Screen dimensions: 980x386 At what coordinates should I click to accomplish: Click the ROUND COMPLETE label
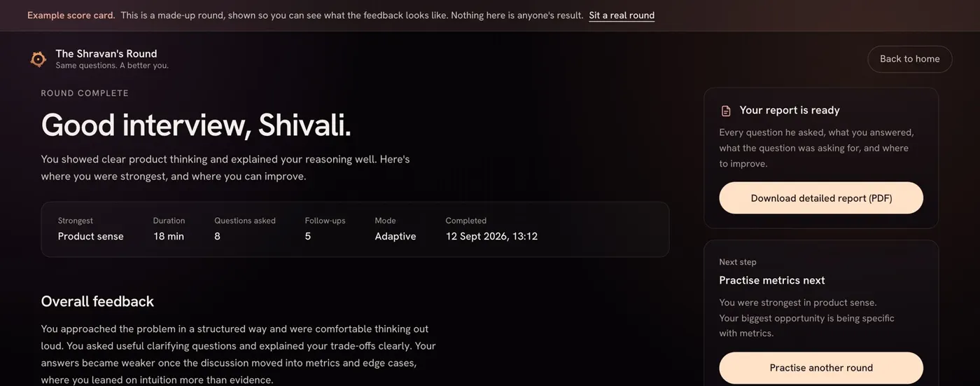(85, 93)
